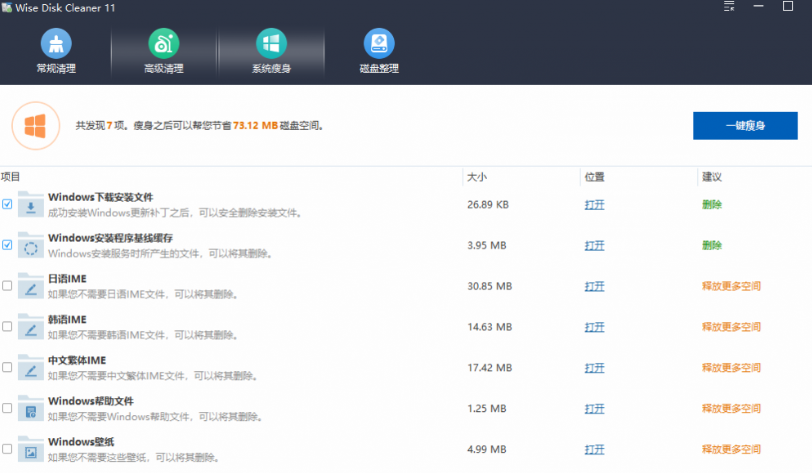Click 释放更多空间 for 日语IME
This screenshot has height=473, width=812.
click(x=731, y=286)
